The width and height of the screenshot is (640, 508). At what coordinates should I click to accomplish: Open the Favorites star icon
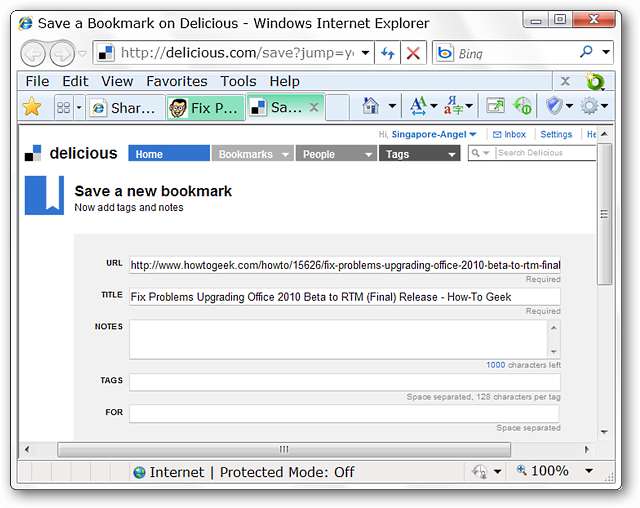click(x=32, y=107)
